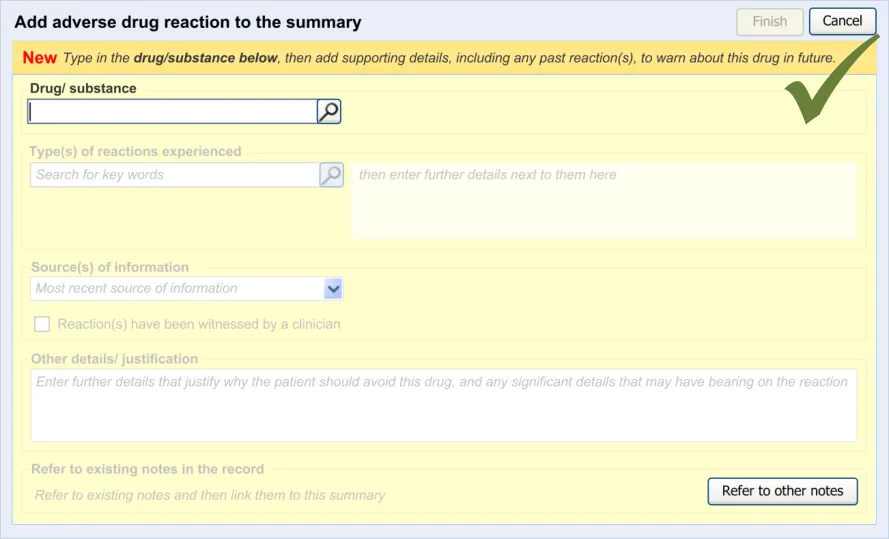Click the 'Add adverse drug reaction' dialog title
The width and height of the screenshot is (889, 539).
(188, 22)
